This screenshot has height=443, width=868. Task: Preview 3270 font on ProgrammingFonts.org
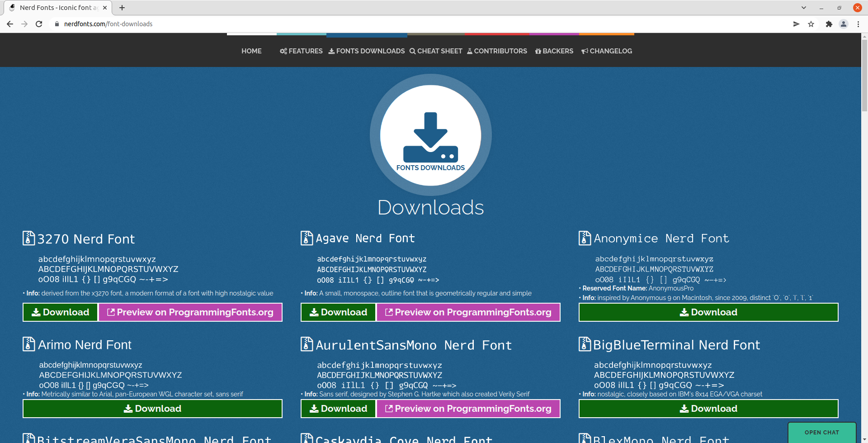coord(190,312)
